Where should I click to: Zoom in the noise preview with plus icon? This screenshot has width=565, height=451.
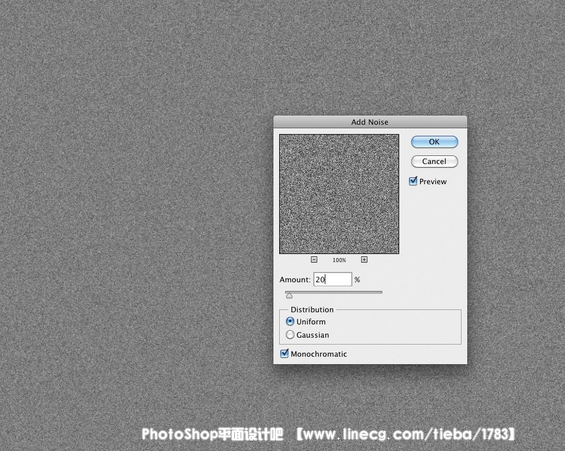click(x=364, y=259)
